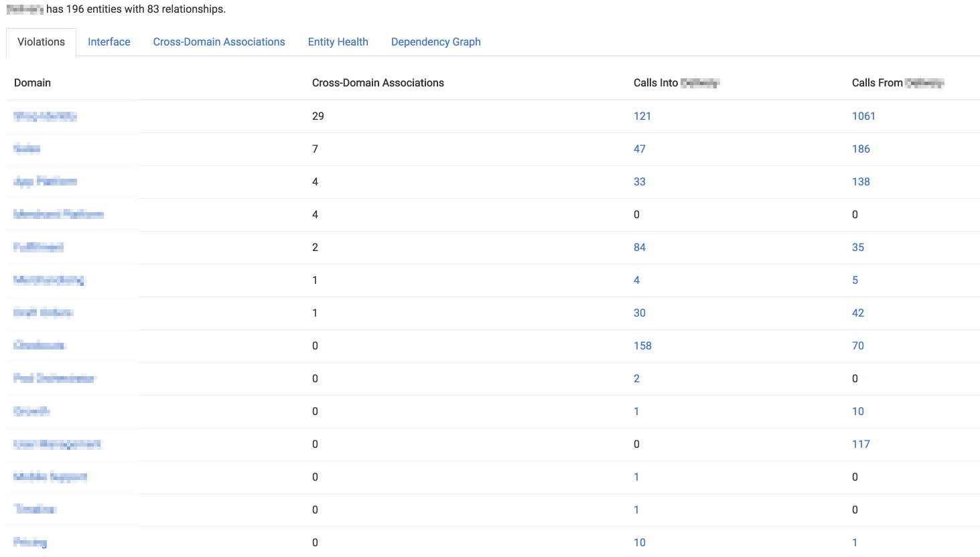Screen dimensions: 980x557
Task: Open domain link in the 5 calls-from row
Action: tap(49, 280)
